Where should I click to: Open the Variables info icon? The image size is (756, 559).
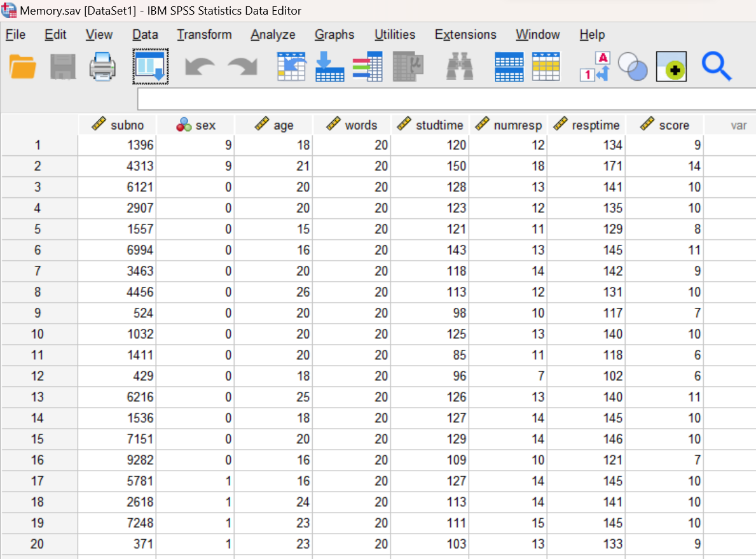(368, 67)
